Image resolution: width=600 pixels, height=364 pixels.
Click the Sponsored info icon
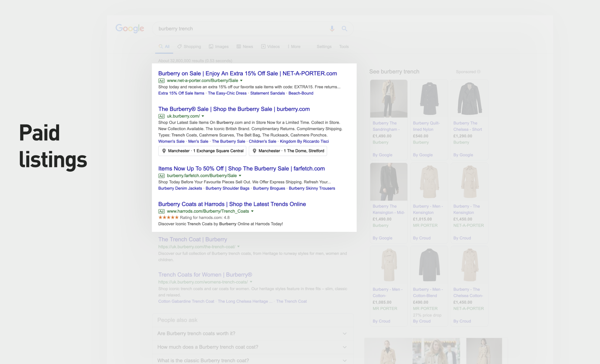tap(479, 72)
